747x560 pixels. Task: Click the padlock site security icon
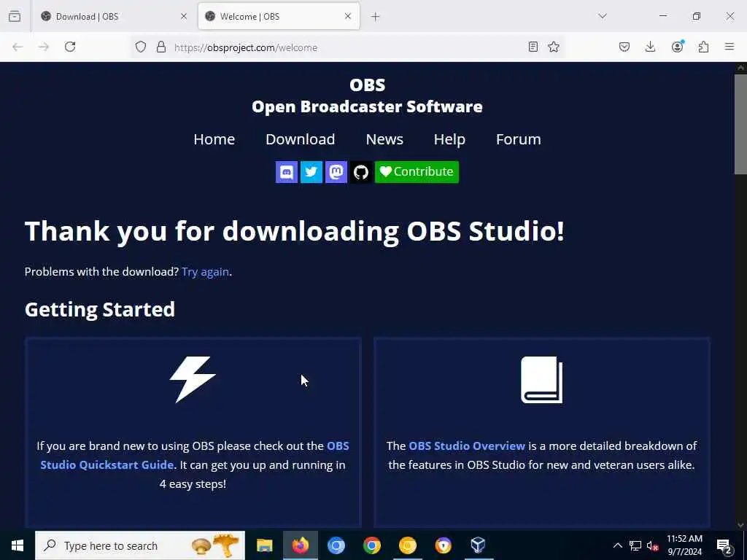tap(161, 47)
